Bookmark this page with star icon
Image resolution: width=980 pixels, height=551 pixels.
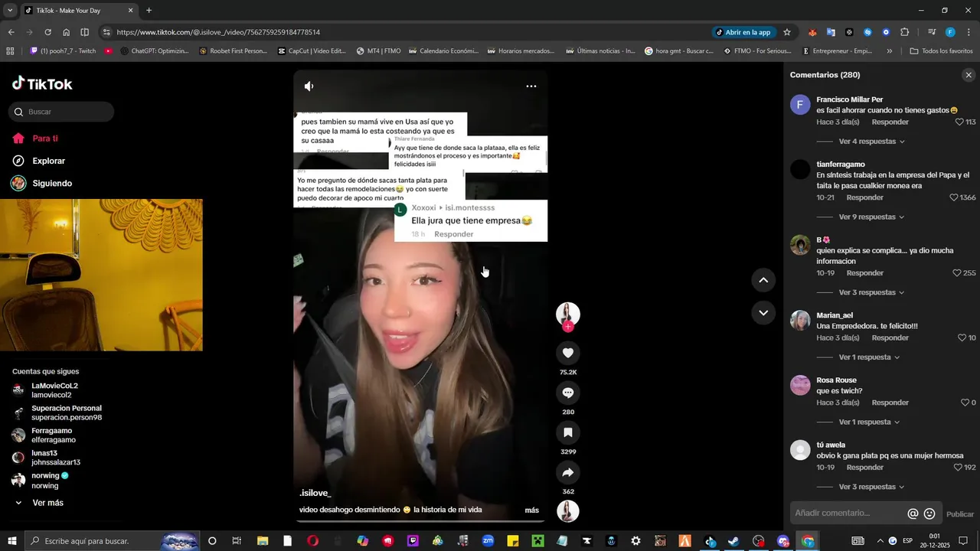click(x=787, y=32)
